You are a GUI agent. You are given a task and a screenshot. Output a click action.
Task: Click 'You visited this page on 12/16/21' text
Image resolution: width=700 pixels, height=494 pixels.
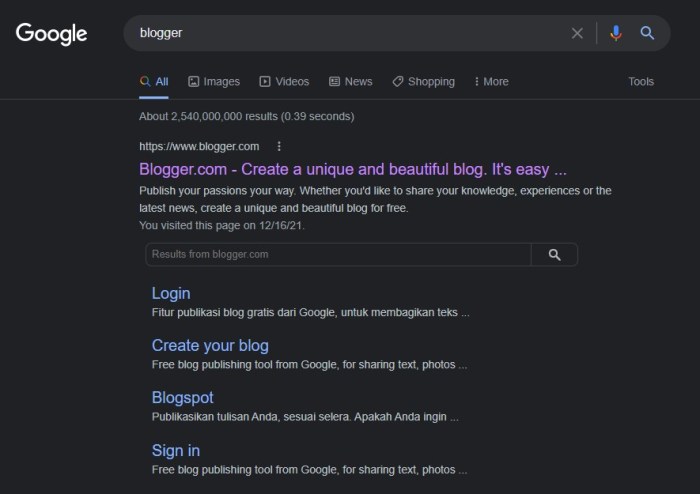coord(222,225)
